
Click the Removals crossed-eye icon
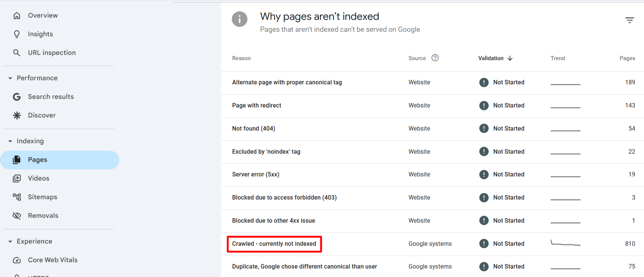click(x=17, y=216)
